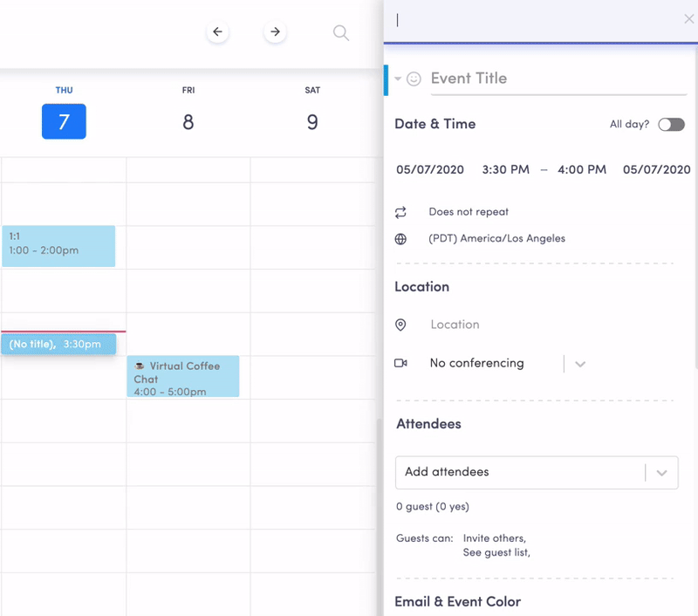This screenshot has width=698, height=616.
Task: Click the 3:30 PM start time field
Action: pos(505,169)
